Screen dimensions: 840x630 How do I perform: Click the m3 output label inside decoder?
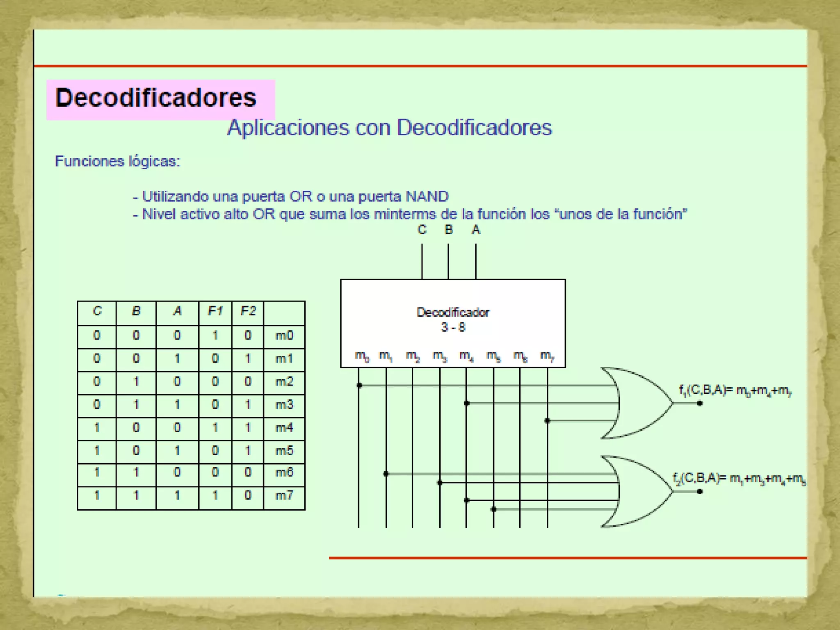(x=440, y=356)
